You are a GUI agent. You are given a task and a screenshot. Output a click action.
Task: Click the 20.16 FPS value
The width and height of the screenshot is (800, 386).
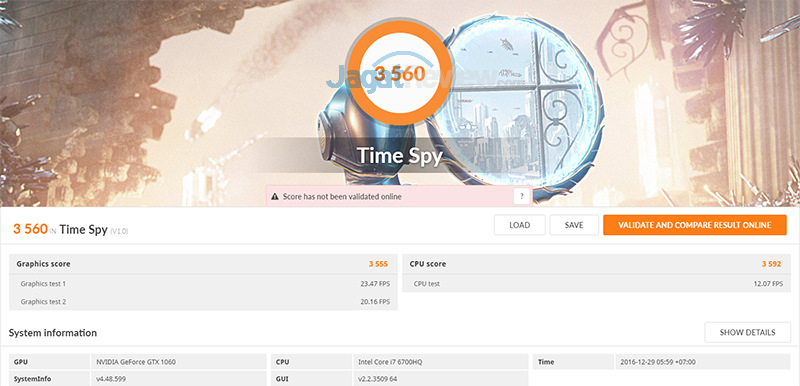(374, 302)
